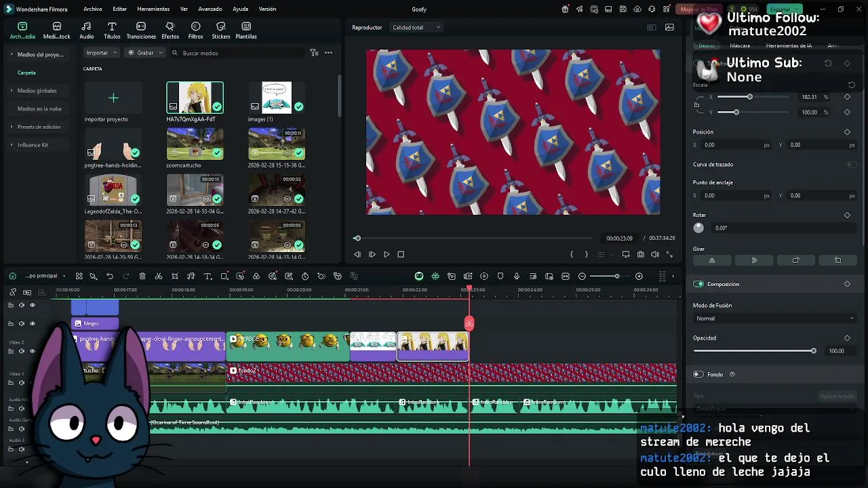Expand Presets de edición tree item
The width and height of the screenshot is (868, 488).
tap(12, 127)
